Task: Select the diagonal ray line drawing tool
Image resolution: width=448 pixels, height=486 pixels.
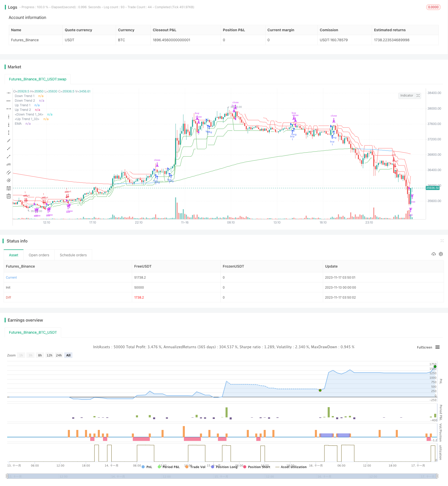Action: pyautogui.click(x=9, y=149)
